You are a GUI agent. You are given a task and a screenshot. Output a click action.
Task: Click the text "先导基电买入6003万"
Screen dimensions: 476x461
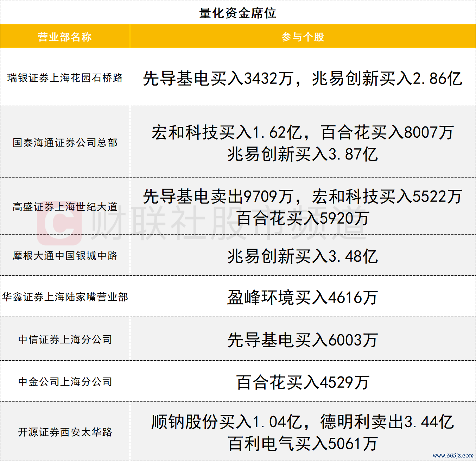[303, 340]
